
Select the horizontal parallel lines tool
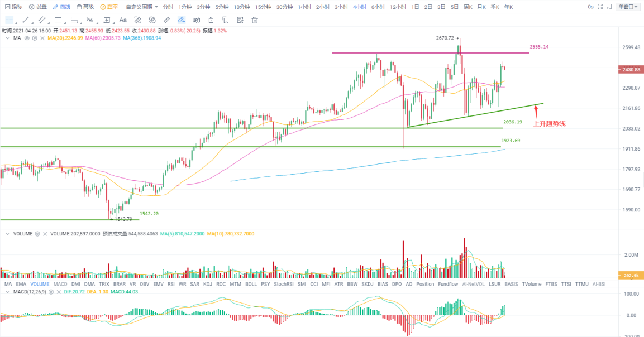[74, 20]
